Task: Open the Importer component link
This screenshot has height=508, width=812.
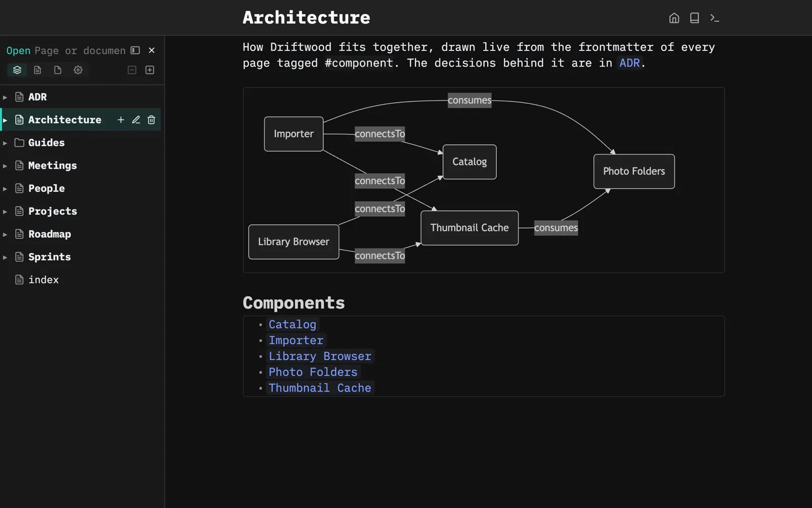Action: tap(296, 340)
